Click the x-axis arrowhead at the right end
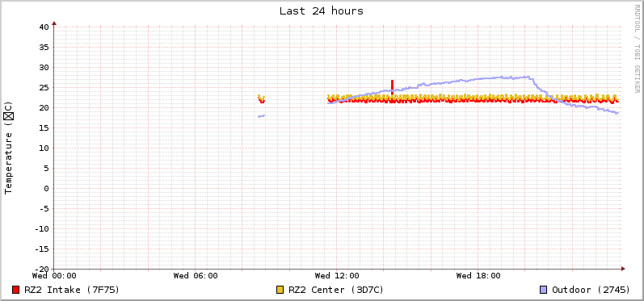 tap(623, 269)
